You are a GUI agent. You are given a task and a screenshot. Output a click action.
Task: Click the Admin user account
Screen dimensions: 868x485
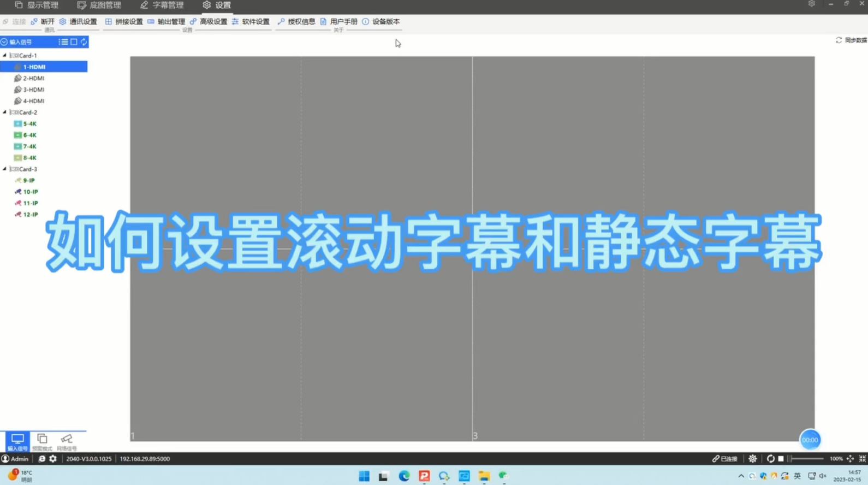(x=15, y=459)
